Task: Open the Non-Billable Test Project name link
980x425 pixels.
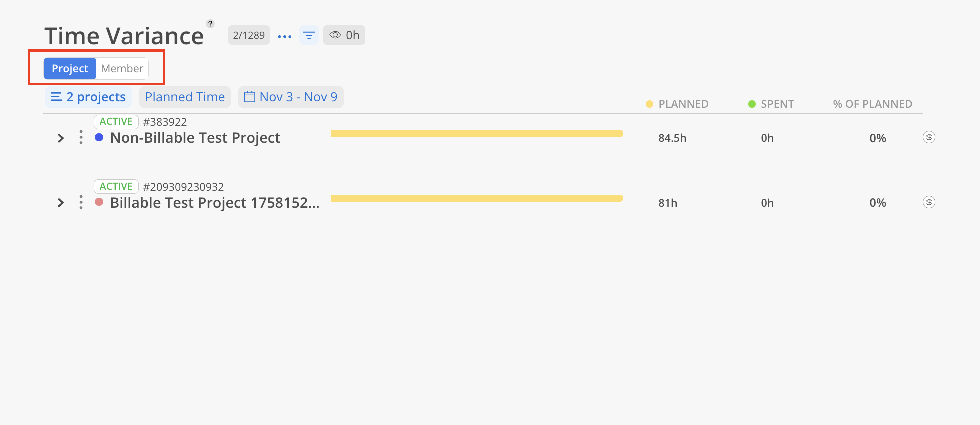Action: (195, 138)
